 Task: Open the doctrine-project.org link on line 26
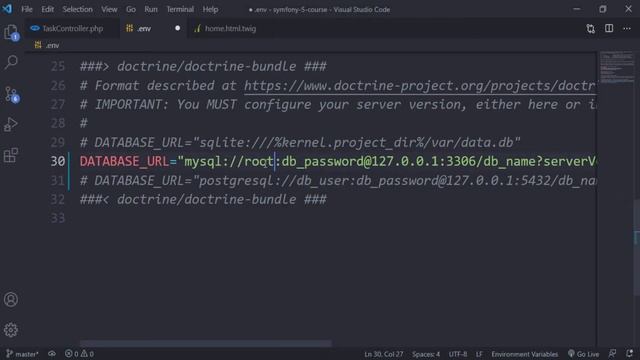pyautogui.click(x=420, y=86)
